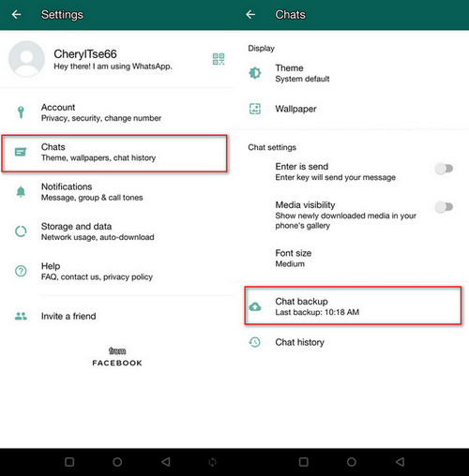This screenshot has height=476, width=469.
Task: Tap the Account key icon
Action: pyautogui.click(x=21, y=112)
